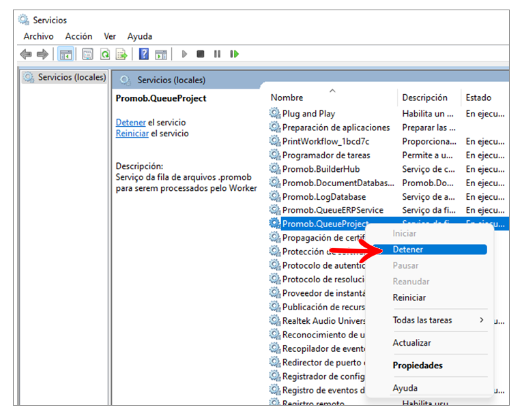Viewport: 522px width, 420px height.
Task: Toggle the console tree pane icon
Action: coord(66,54)
